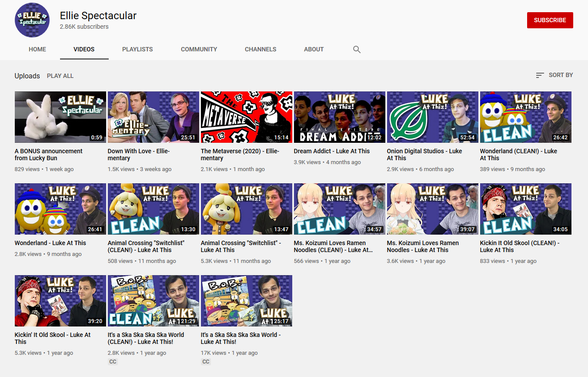Play the Kickin It Old Skool CLEAN thumbnail, 34:05
This screenshot has width=588, height=377.
click(x=526, y=209)
